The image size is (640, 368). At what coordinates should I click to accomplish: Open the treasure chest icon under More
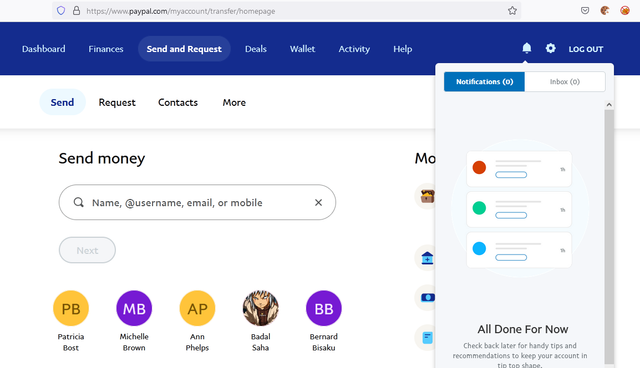pyautogui.click(x=427, y=196)
